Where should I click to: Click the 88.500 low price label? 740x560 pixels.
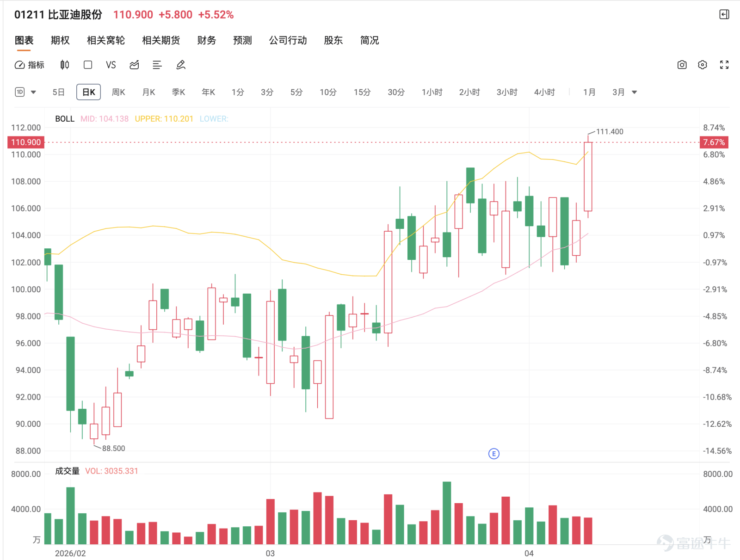tap(113, 449)
